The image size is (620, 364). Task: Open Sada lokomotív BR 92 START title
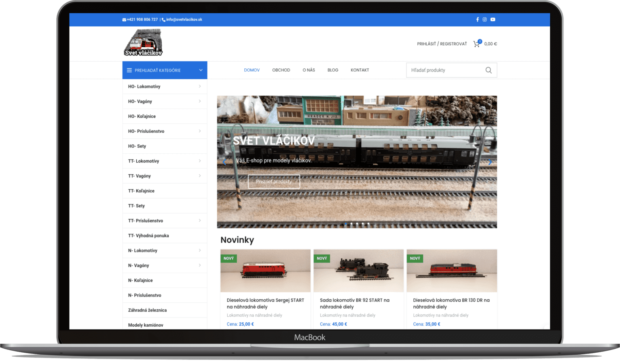pos(355,303)
